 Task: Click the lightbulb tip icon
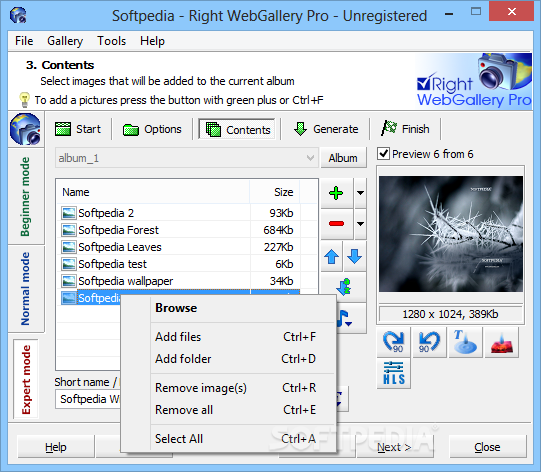pos(24,100)
